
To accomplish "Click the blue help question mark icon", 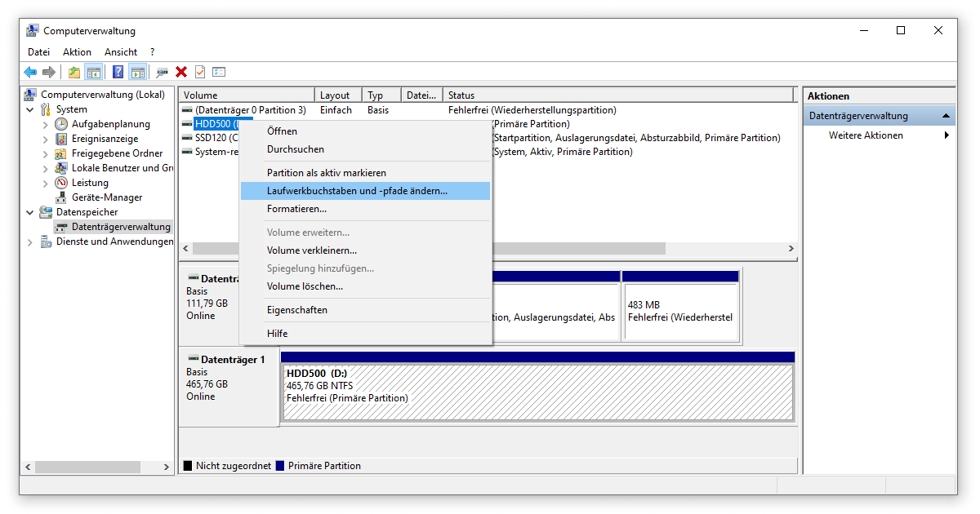I will pos(118,72).
